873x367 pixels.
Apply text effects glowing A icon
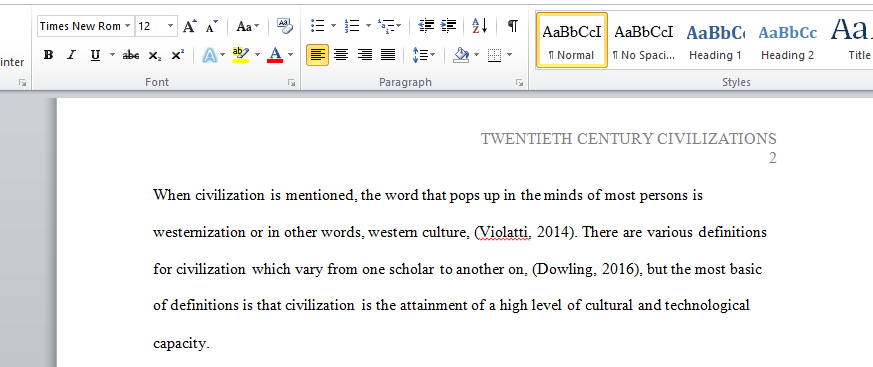tap(209, 55)
